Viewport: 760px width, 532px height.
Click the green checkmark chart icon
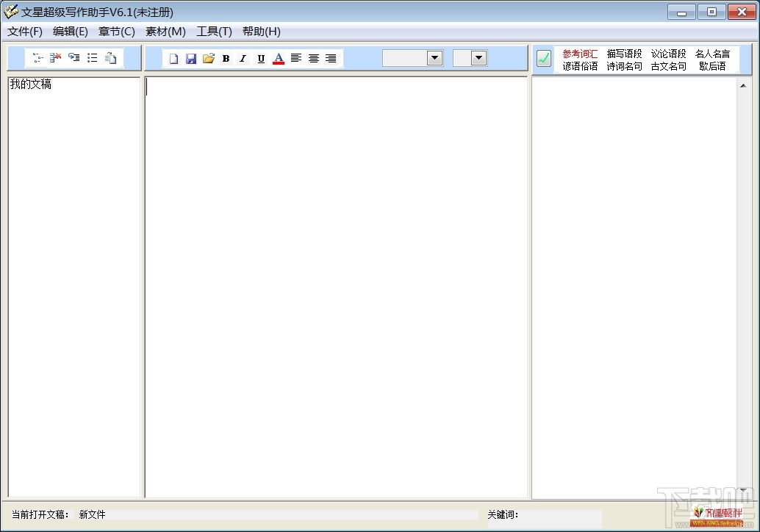point(544,59)
